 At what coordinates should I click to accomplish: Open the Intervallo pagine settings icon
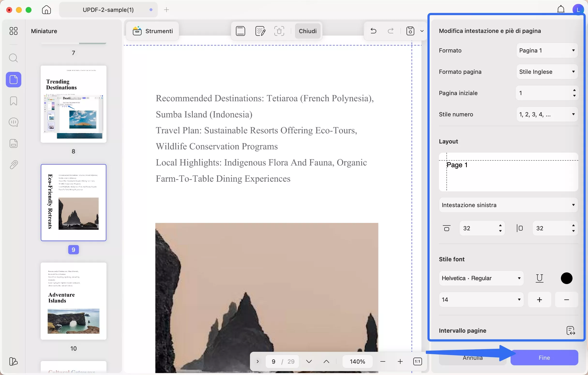point(571,330)
